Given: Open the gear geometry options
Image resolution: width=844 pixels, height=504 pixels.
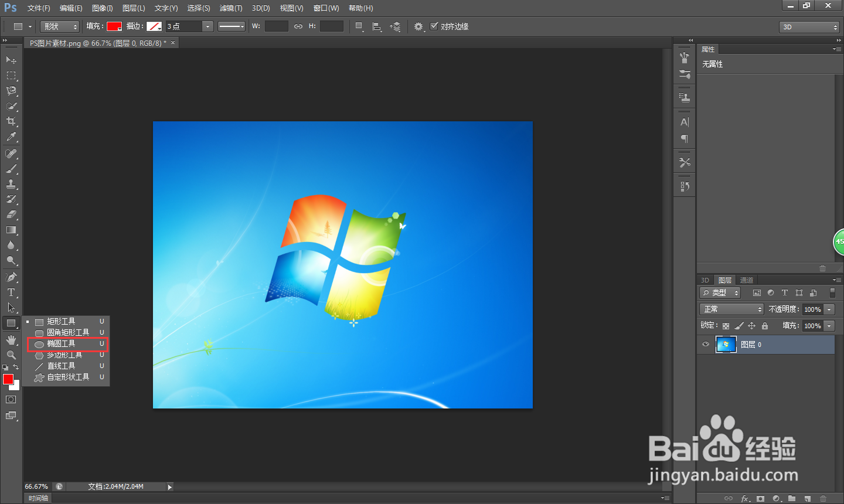Looking at the screenshot, I should pos(418,26).
